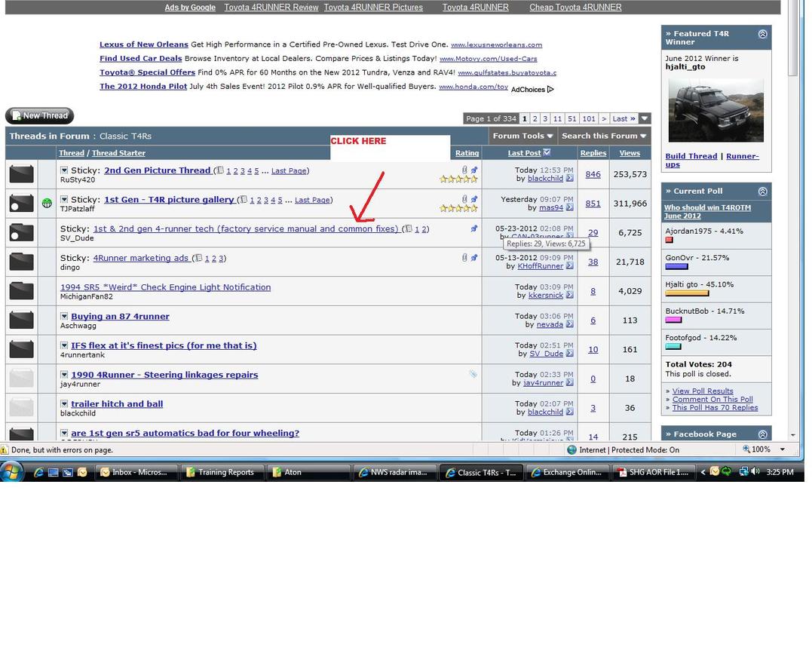The width and height of the screenshot is (812, 650).
Task: Click folder icon of 2nd Gen Picture Thread
Action: pos(21,174)
